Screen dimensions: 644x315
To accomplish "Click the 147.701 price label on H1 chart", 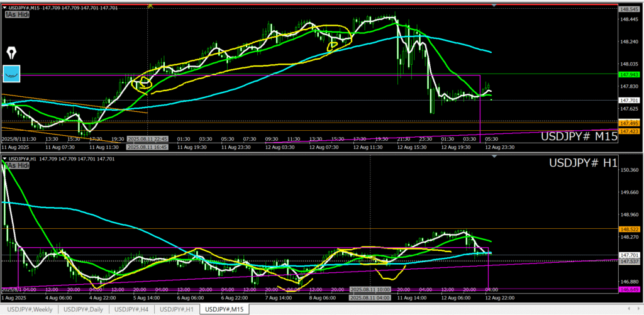I will 629,255.
